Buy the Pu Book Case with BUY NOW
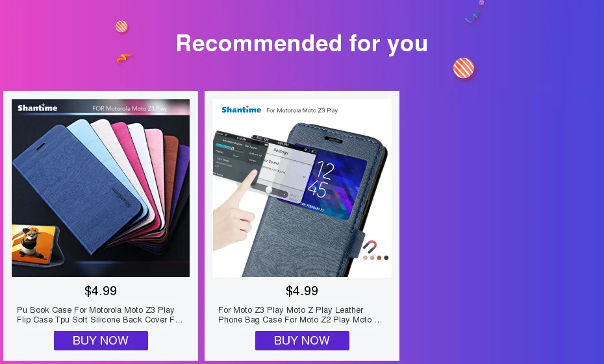604x364 pixels. coord(101,341)
